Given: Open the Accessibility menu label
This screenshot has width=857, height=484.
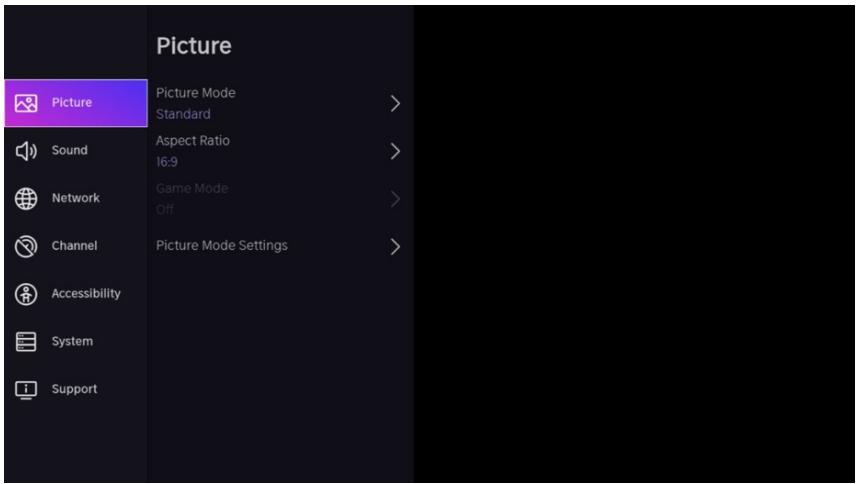Looking at the screenshot, I should [x=86, y=293].
